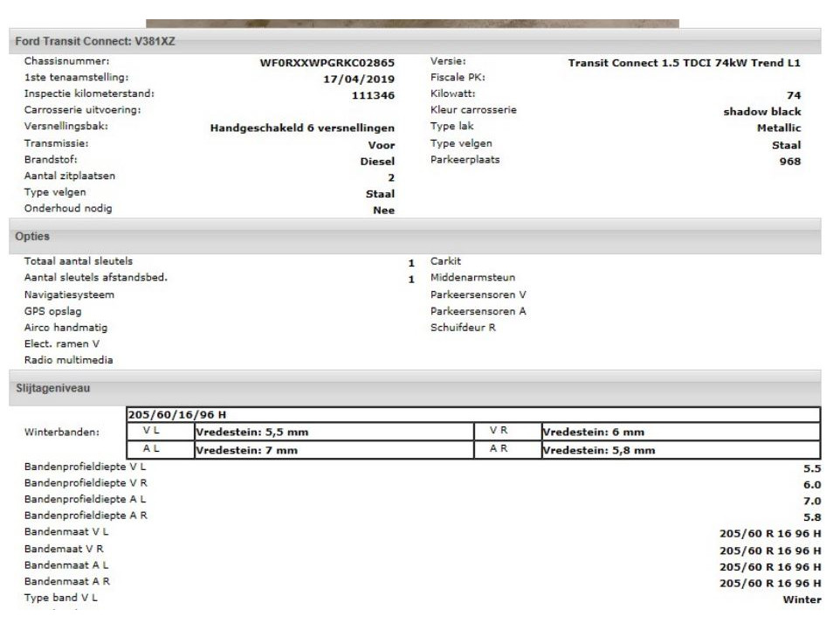Click the mileage value '111346'
Viewport: 840px width, 630px height.
pos(373,95)
